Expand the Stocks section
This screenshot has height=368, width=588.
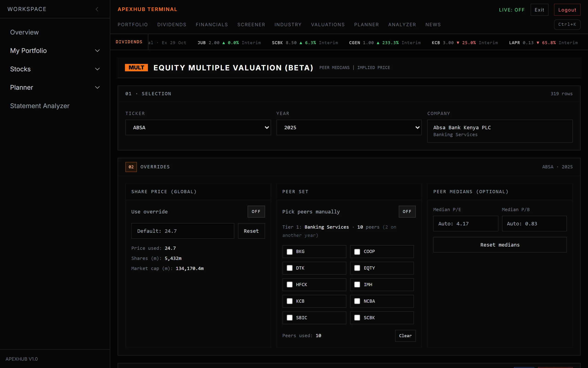[55, 69]
